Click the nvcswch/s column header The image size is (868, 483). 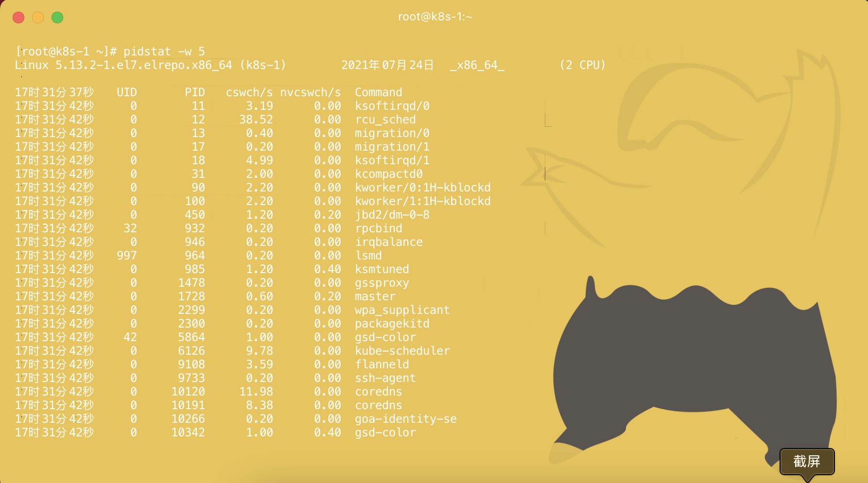(x=311, y=92)
